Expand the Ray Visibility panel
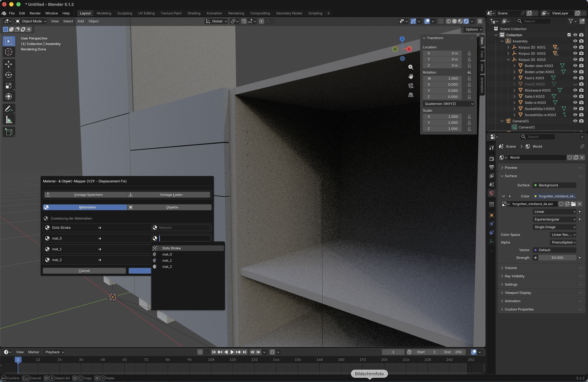 tap(541, 276)
